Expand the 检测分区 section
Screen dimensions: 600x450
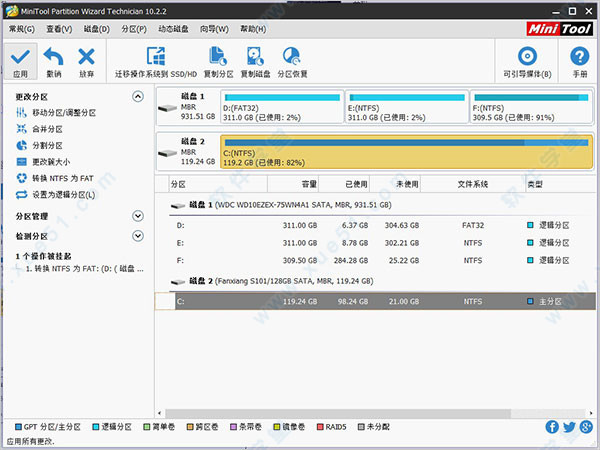coord(138,236)
